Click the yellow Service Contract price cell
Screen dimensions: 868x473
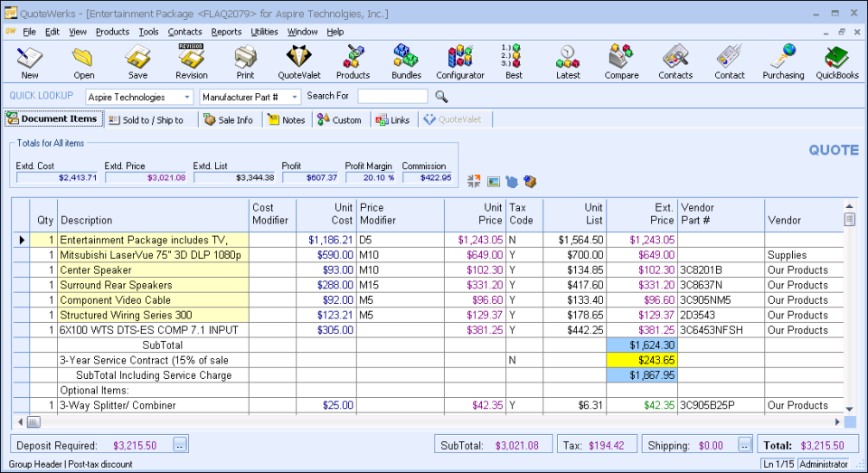pos(642,360)
